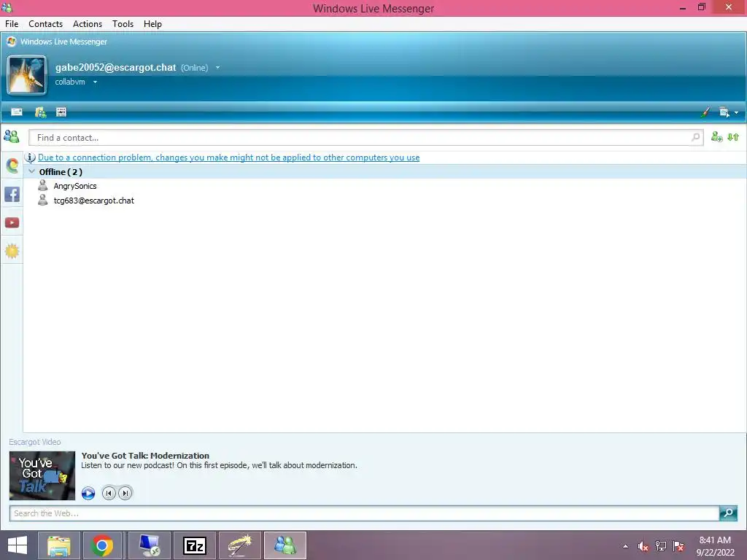
Task: Click the search magnifier in Find a contact
Action: [x=695, y=137]
